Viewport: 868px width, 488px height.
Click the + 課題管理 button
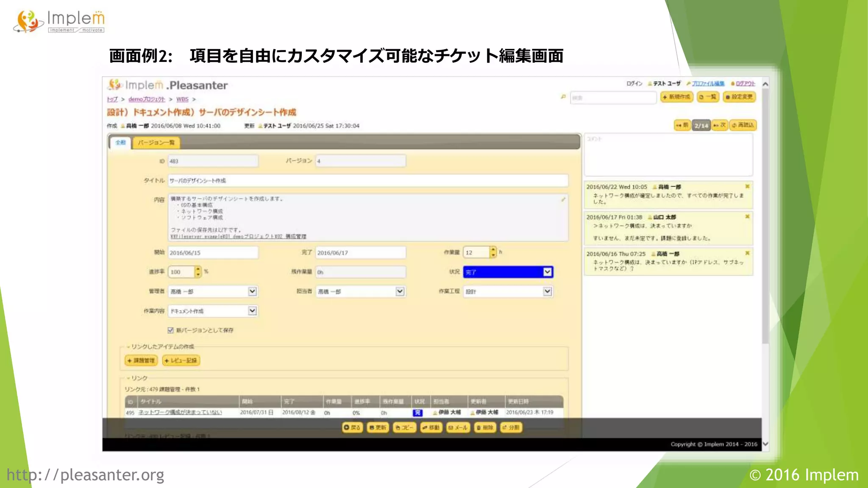[141, 360]
